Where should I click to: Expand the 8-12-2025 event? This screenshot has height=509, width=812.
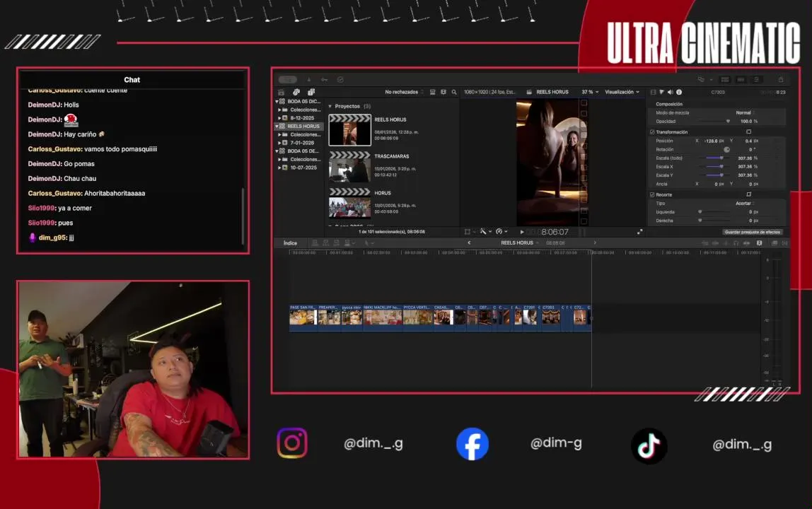point(279,118)
